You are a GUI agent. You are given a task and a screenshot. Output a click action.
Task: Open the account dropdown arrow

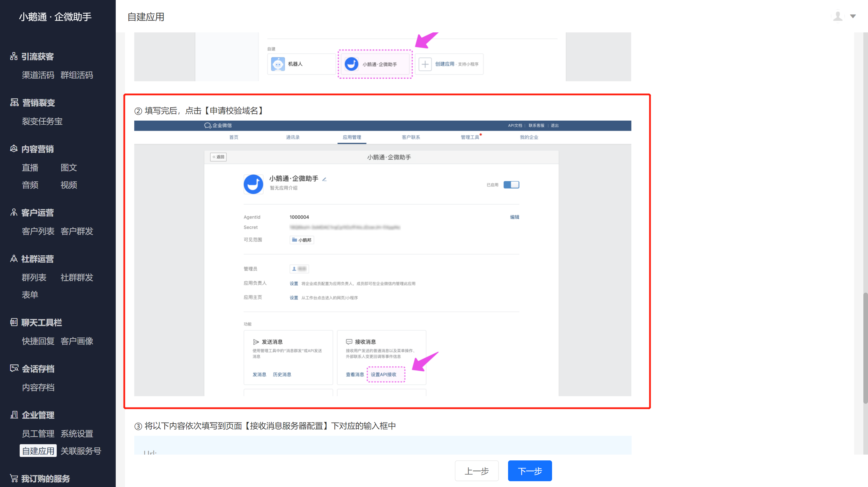pos(853,16)
